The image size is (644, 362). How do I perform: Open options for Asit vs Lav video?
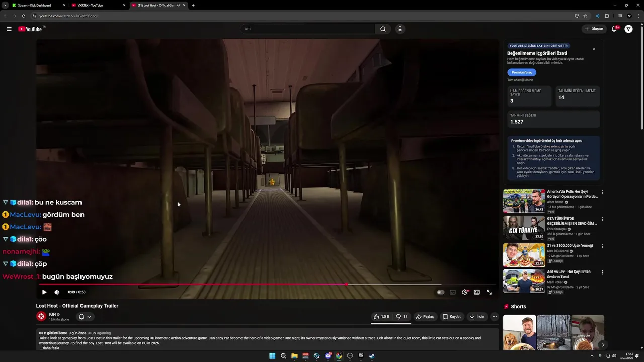tap(602, 273)
